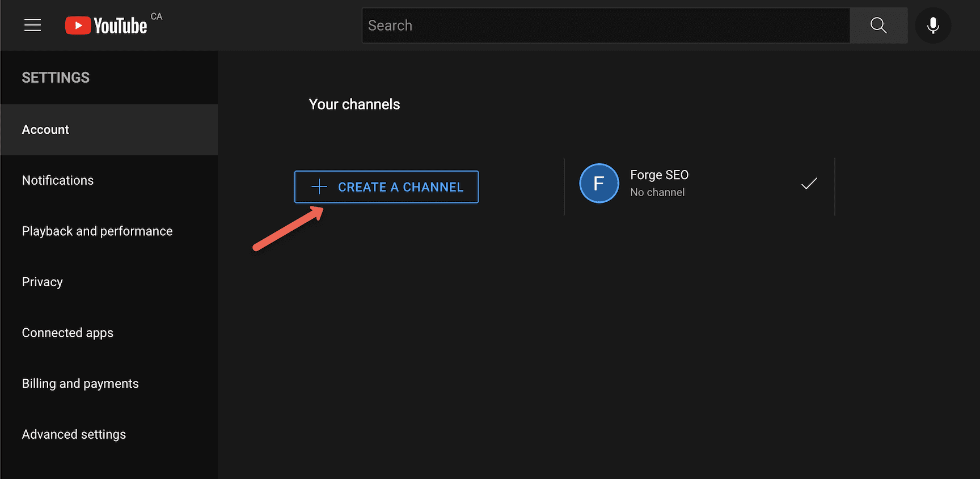This screenshot has height=479, width=980.
Task: Open the Account settings tab
Action: 45,130
